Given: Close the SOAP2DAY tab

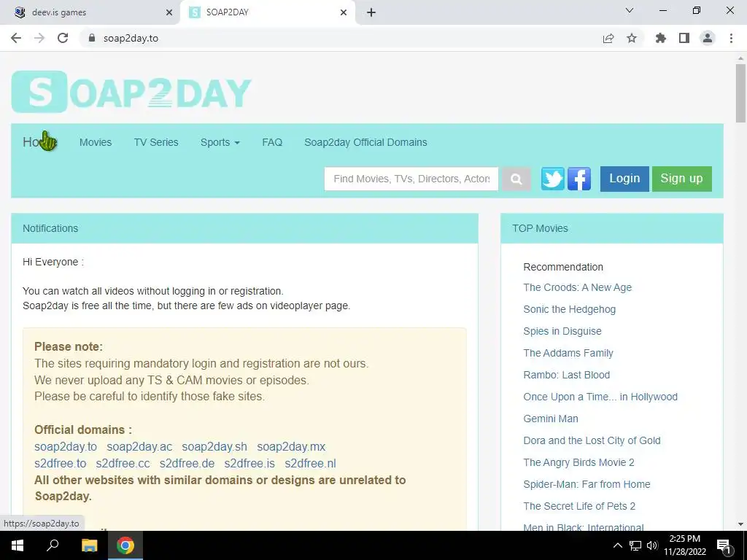Looking at the screenshot, I should tap(344, 12).
